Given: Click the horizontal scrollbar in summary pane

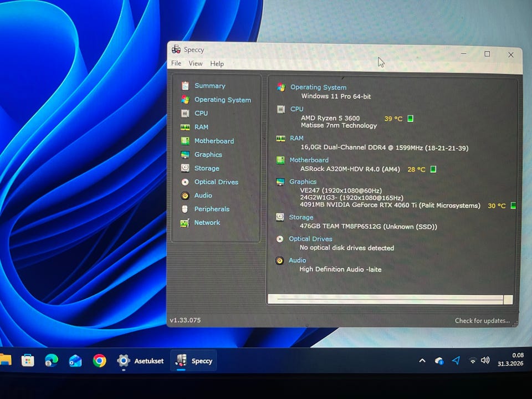Looking at the screenshot, I should tap(390, 299).
